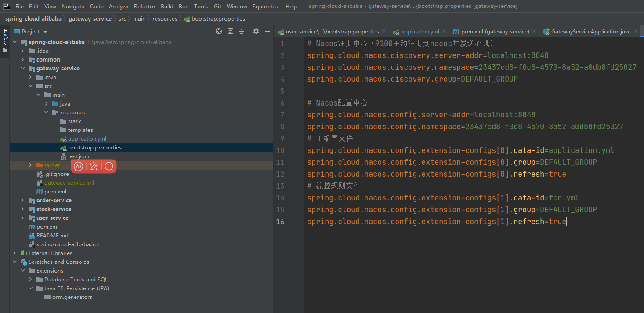
Task: Select the templates folder
Action: (76, 130)
